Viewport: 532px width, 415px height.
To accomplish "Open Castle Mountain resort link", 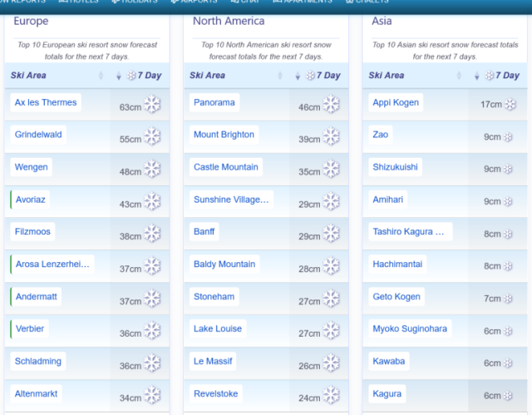I will pos(226,167).
